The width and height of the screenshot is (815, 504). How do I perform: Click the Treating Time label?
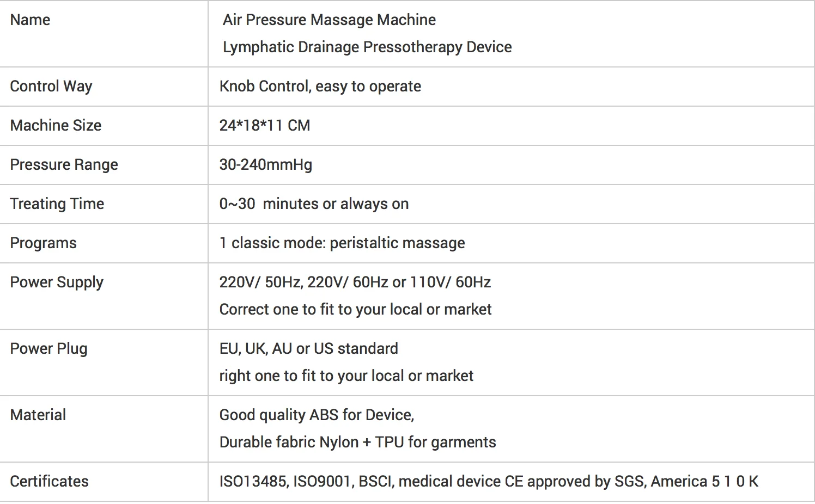(57, 204)
